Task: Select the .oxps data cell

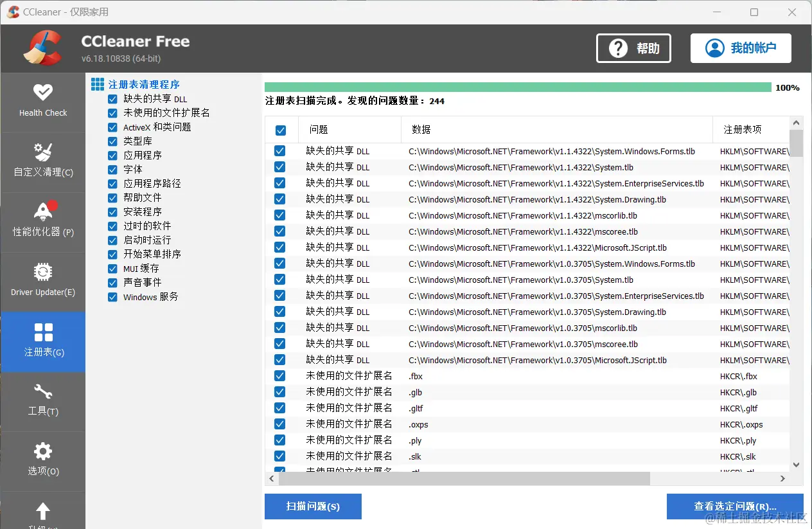Action: [418, 424]
